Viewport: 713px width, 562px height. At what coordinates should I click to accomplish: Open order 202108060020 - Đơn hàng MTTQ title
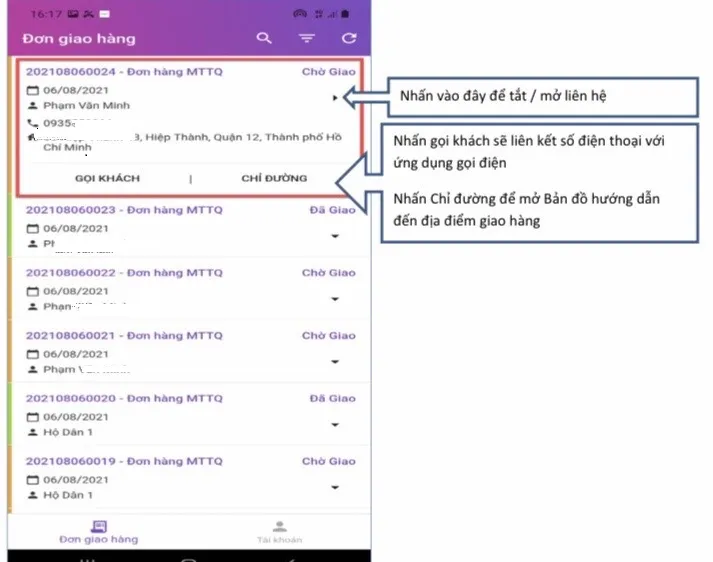tap(124, 398)
